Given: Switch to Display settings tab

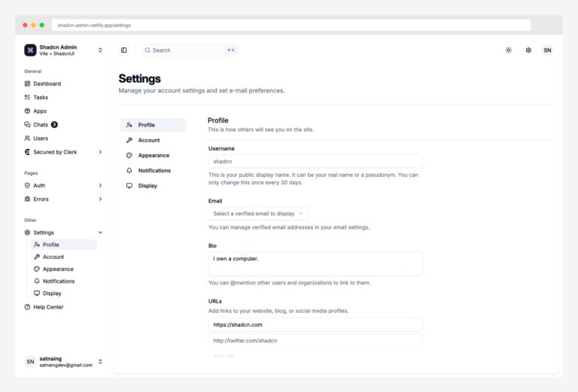Looking at the screenshot, I should (154, 186).
